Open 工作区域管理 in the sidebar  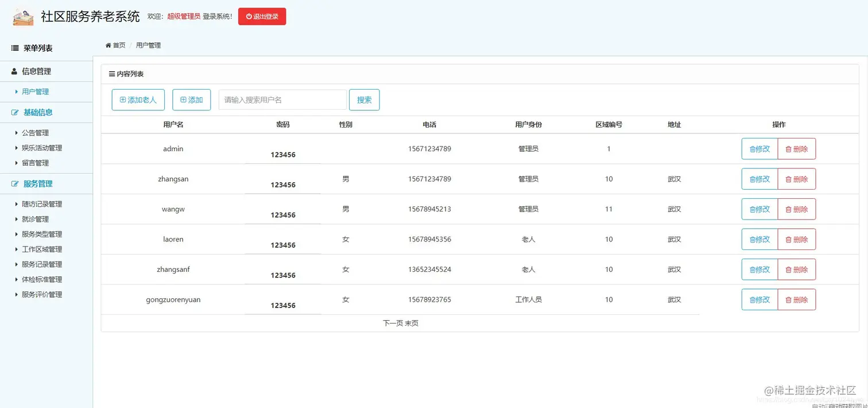coord(42,249)
